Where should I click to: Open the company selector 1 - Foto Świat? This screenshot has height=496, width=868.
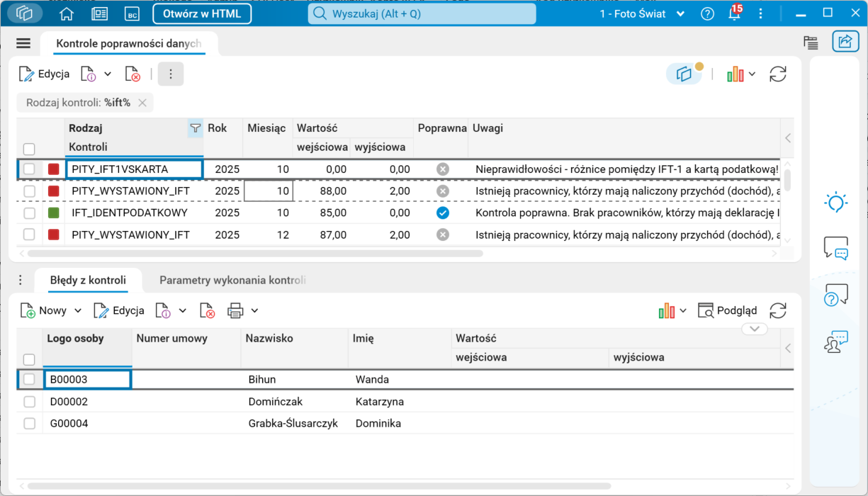[642, 14]
